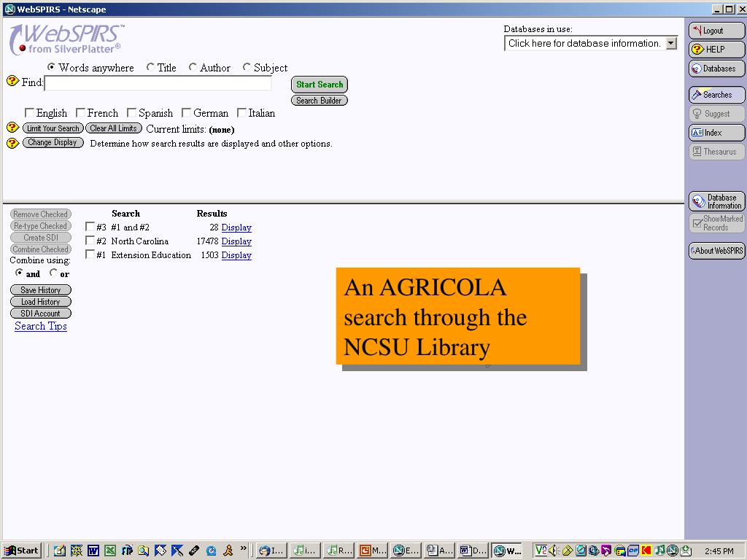
Task: Select the Author search radio button
Action: [x=193, y=66]
